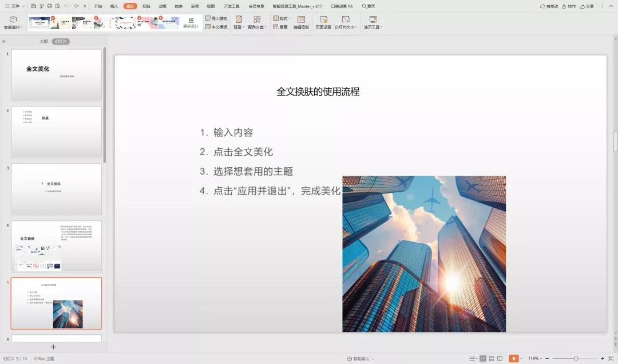Start slideshow with the orange play button
Screen dimensions: 618x364
(x=514, y=358)
